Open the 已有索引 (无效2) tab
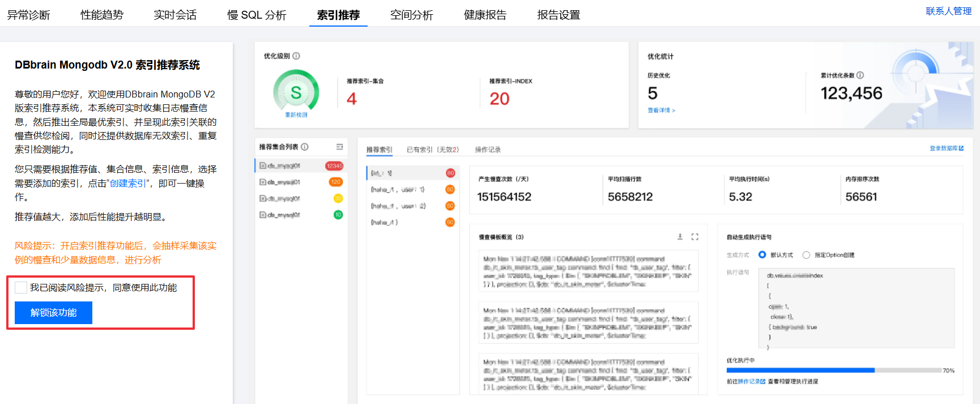This screenshot has height=404, width=980. 432,150
